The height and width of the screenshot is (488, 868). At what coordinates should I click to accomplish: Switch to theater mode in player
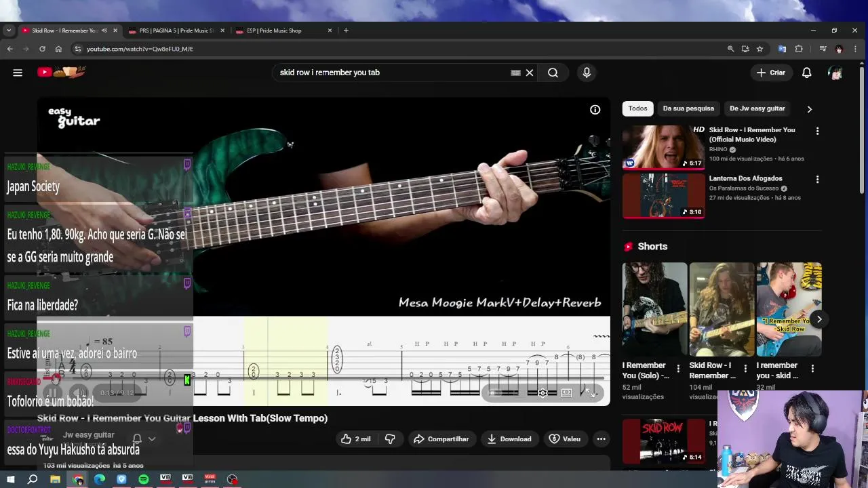[566, 392]
